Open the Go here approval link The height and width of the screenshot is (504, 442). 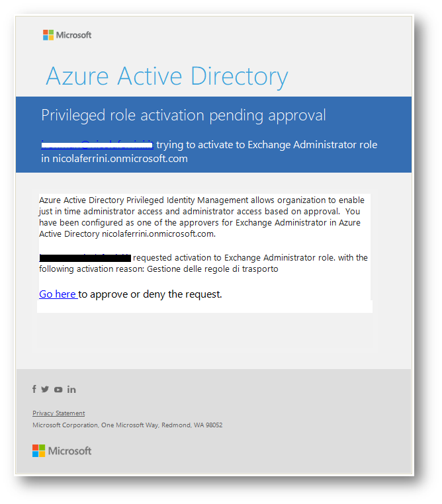(58, 294)
